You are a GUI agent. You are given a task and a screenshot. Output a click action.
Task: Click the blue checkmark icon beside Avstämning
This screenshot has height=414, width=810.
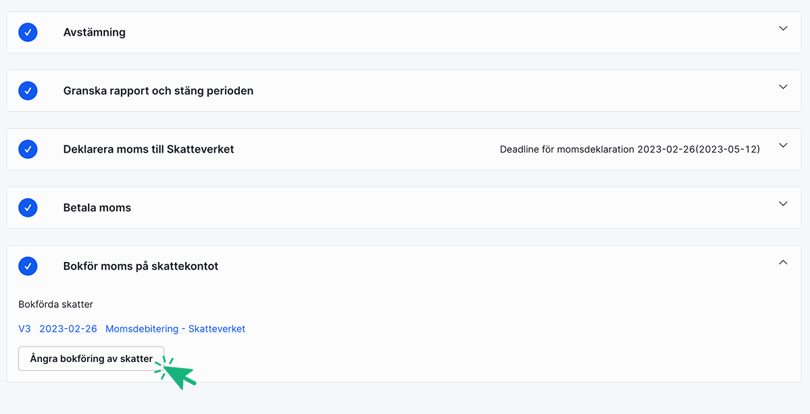(x=28, y=32)
